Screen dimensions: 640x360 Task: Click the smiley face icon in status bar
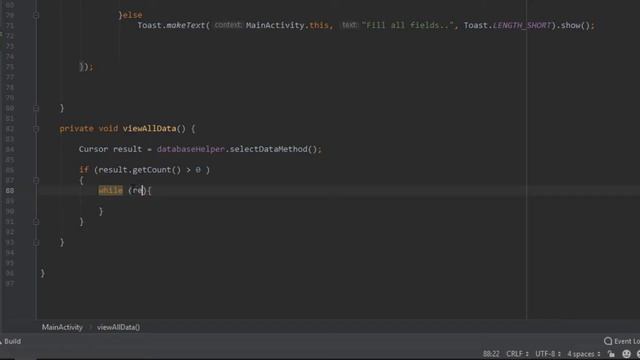pyautogui.click(x=627, y=354)
